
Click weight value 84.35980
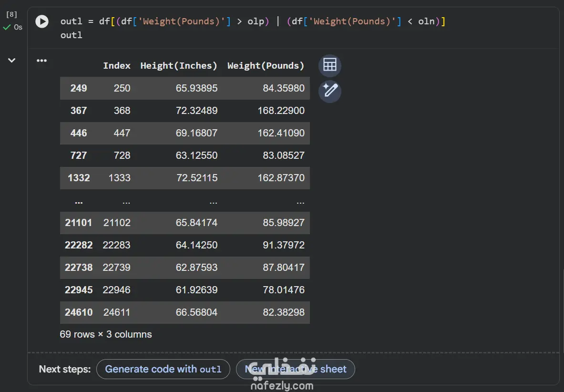tap(284, 88)
